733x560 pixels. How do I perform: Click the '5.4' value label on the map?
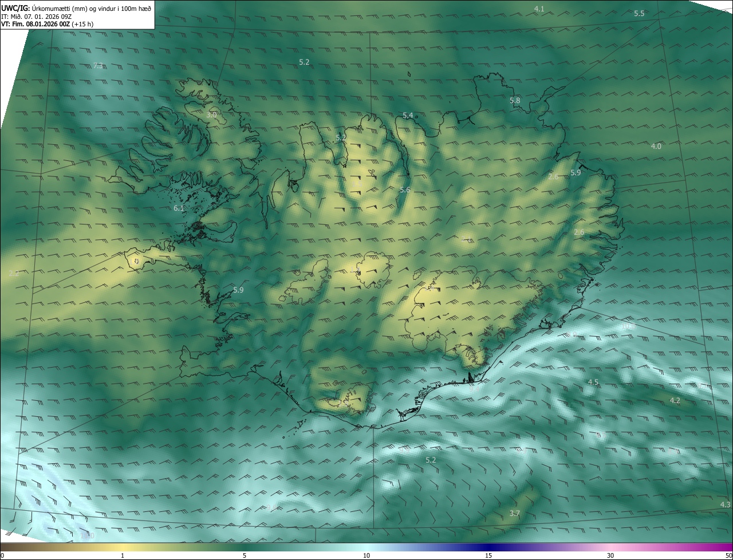[407, 115]
